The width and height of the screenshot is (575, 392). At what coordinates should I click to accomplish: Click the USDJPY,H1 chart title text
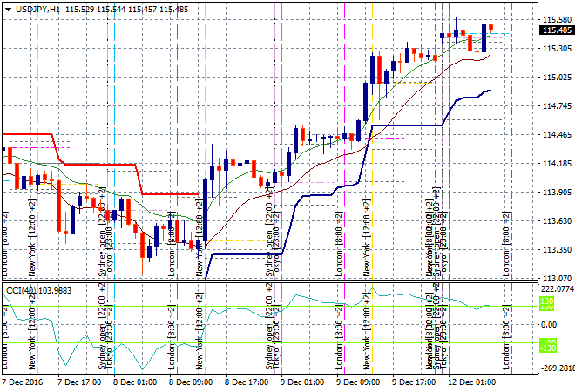35,9
